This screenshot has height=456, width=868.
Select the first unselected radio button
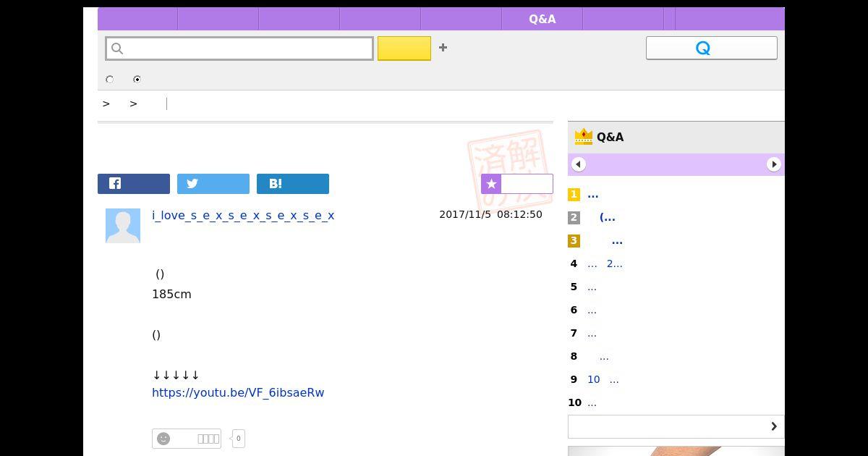point(110,80)
